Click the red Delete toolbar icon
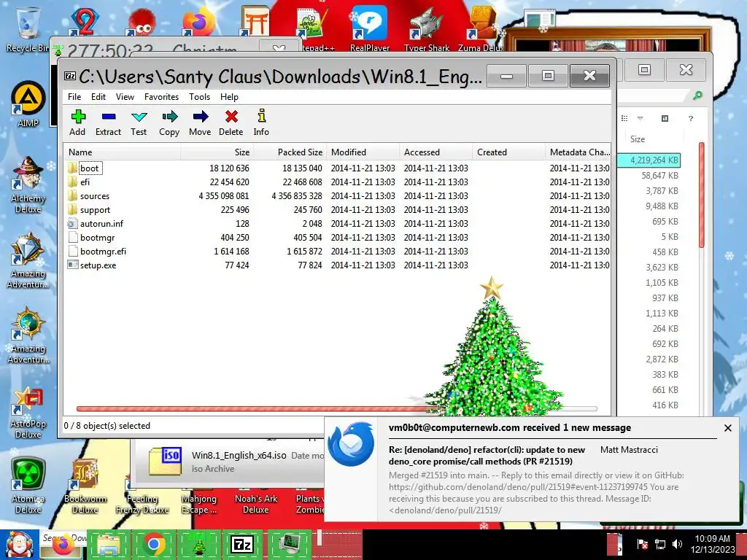Image resolution: width=747 pixels, height=560 pixels. (231, 122)
